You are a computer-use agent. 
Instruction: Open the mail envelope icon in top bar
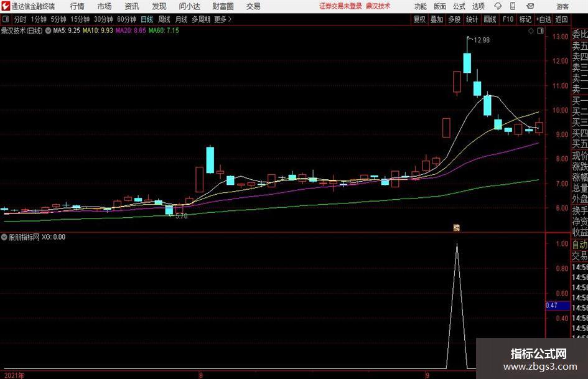coord(530,6)
